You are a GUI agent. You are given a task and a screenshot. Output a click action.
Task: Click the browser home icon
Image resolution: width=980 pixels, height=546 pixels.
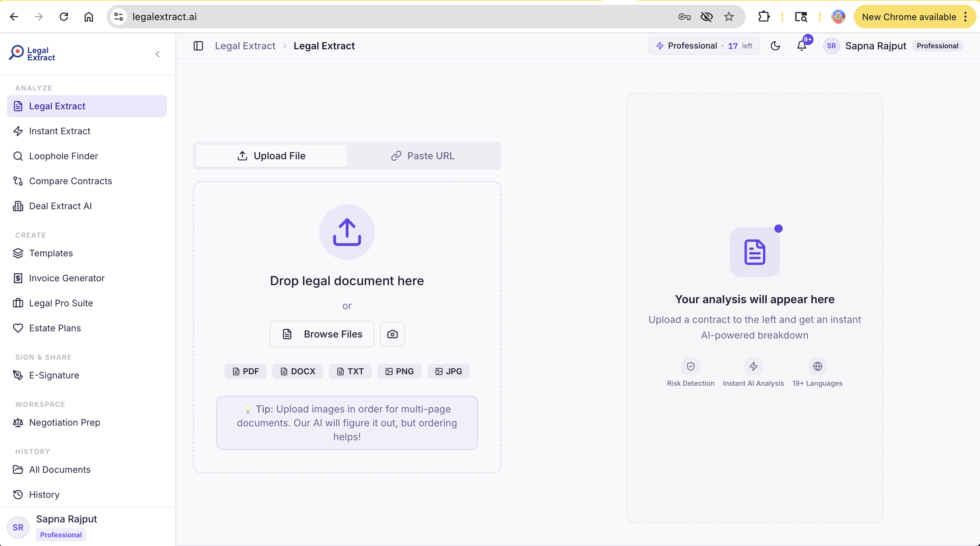point(89,17)
